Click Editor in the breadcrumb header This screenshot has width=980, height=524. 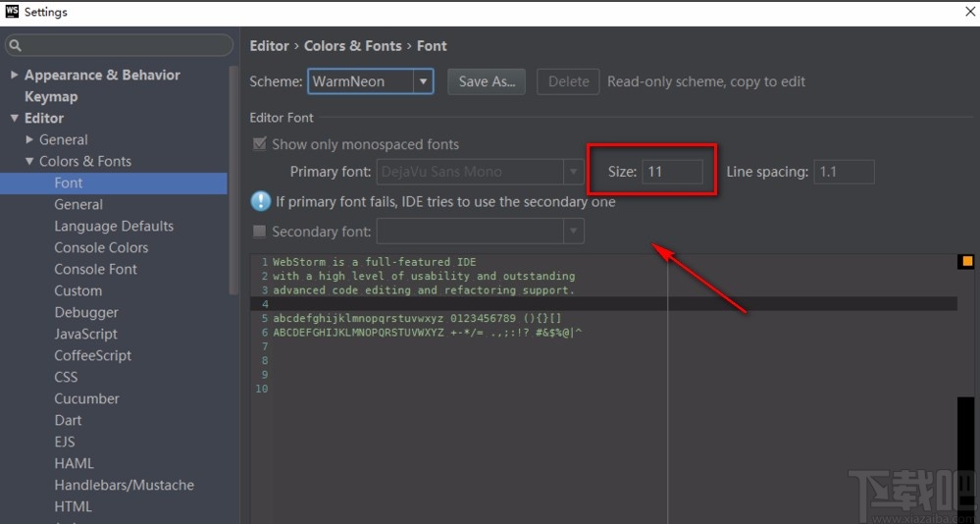point(270,46)
